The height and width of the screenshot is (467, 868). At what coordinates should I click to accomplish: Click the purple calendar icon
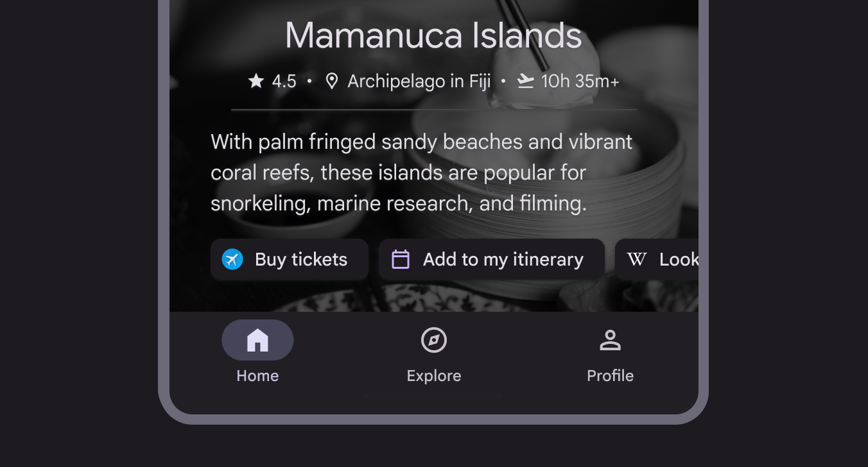401,259
